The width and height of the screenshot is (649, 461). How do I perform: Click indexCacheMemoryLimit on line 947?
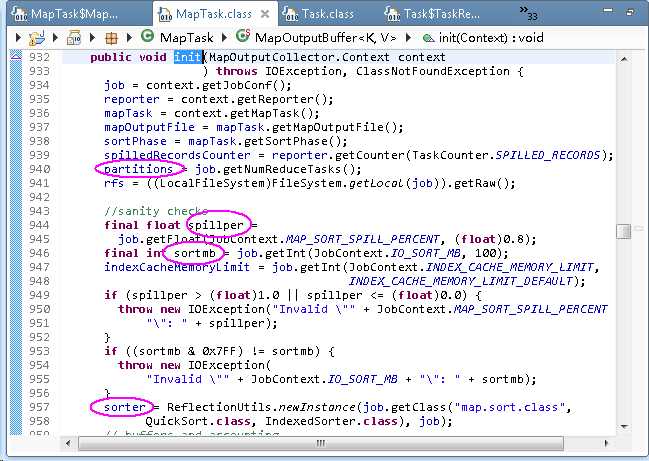click(x=177, y=267)
